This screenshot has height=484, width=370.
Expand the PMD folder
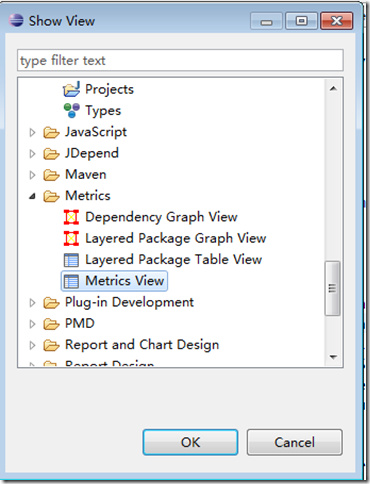32,324
